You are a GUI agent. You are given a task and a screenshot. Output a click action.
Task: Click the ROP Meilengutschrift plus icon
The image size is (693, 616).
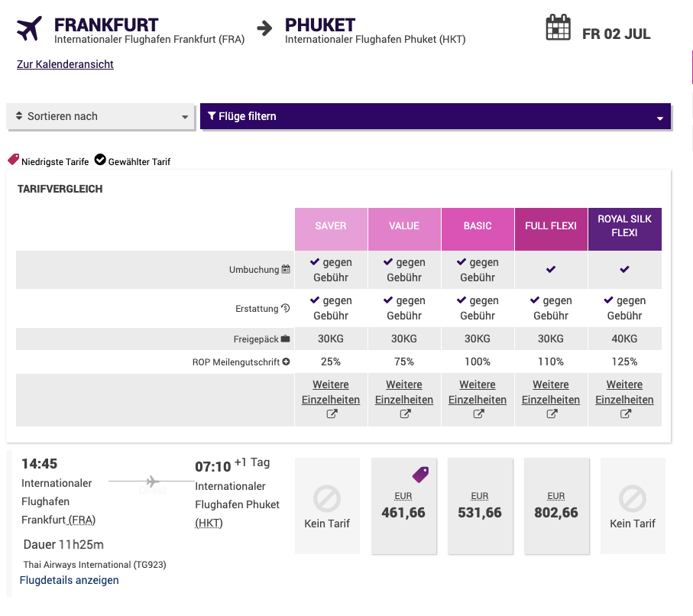click(x=286, y=361)
